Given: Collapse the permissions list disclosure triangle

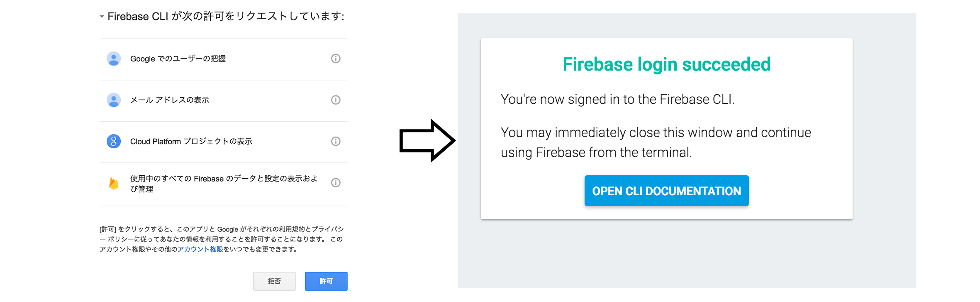Looking at the screenshot, I should click(101, 17).
